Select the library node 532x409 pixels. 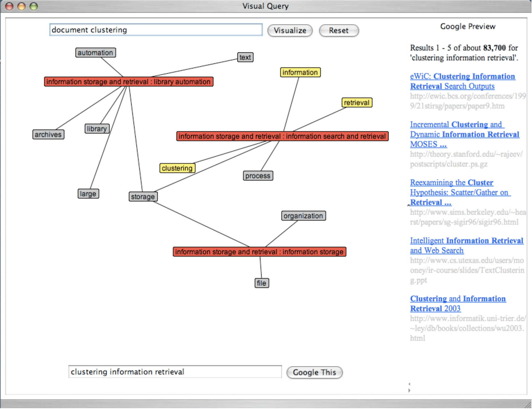[97, 129]
